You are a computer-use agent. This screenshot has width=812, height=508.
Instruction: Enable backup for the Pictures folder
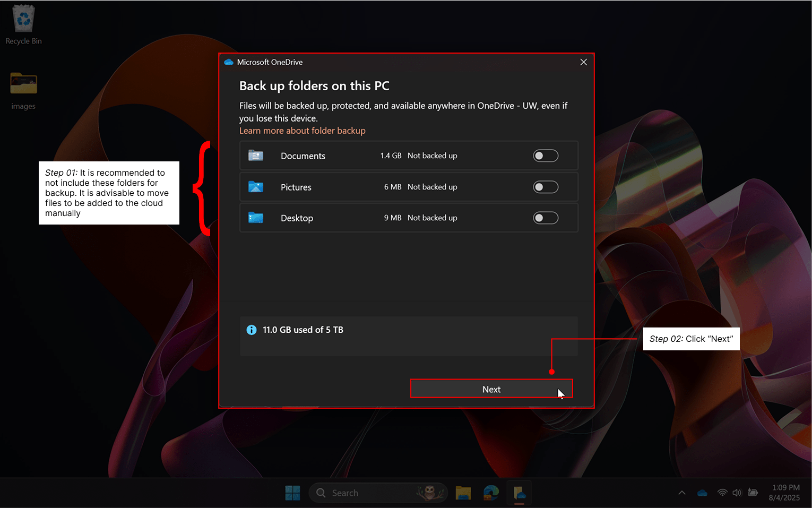(x=546, y=187)
